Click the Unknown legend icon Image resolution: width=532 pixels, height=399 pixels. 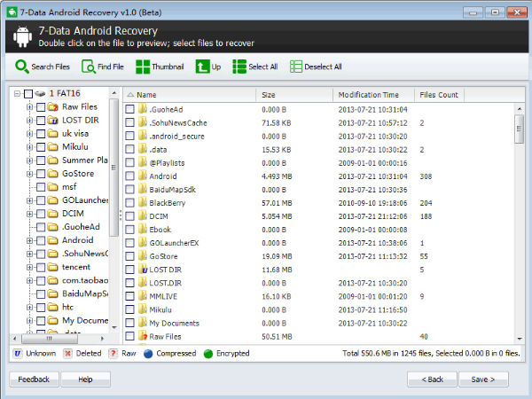click(x=18, y=353)
